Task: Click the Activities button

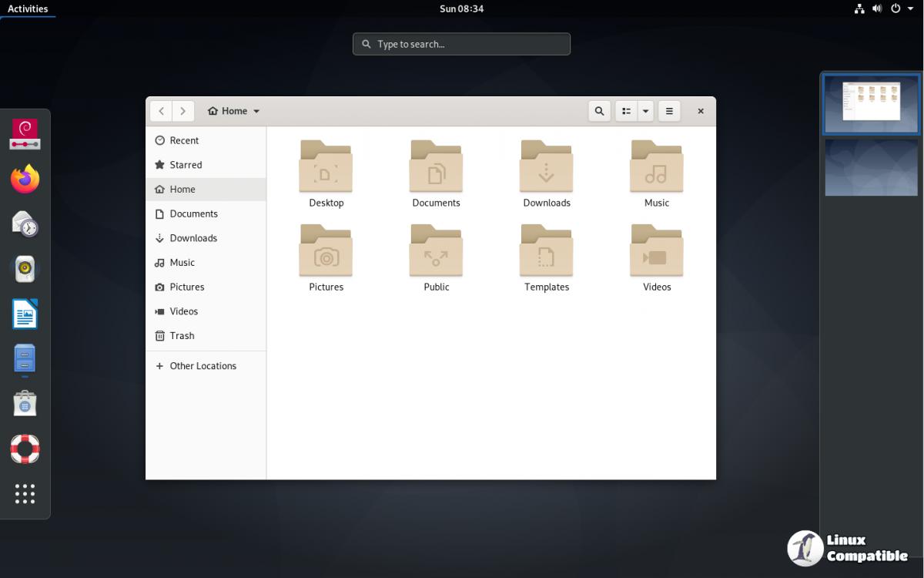Action: coord(28,8)
